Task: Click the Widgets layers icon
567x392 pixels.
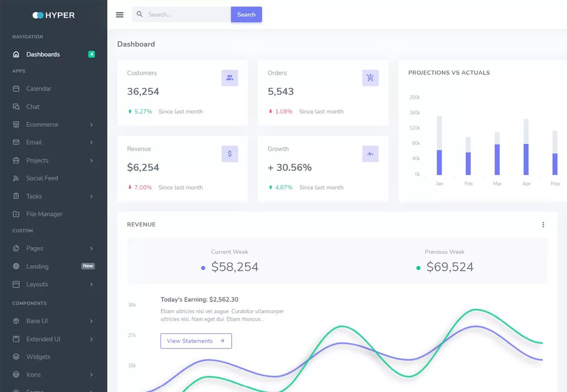Action: 16,357
